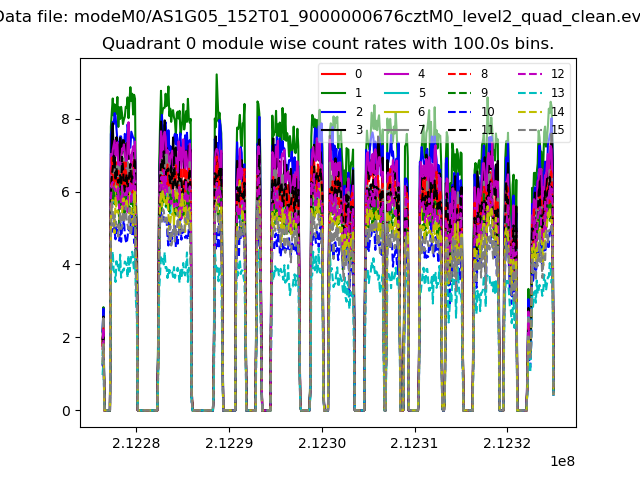Viewport: 640px width, 480px height.
Task: Select the dashed cyan legend entry for module 13
Action: pyautogui.click(x=531, y=93)
